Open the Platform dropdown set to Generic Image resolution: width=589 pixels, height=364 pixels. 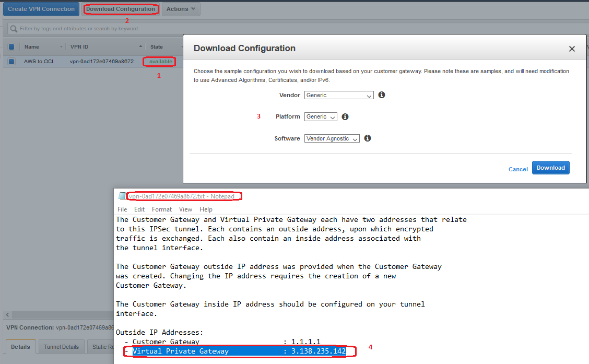[321, 117]
